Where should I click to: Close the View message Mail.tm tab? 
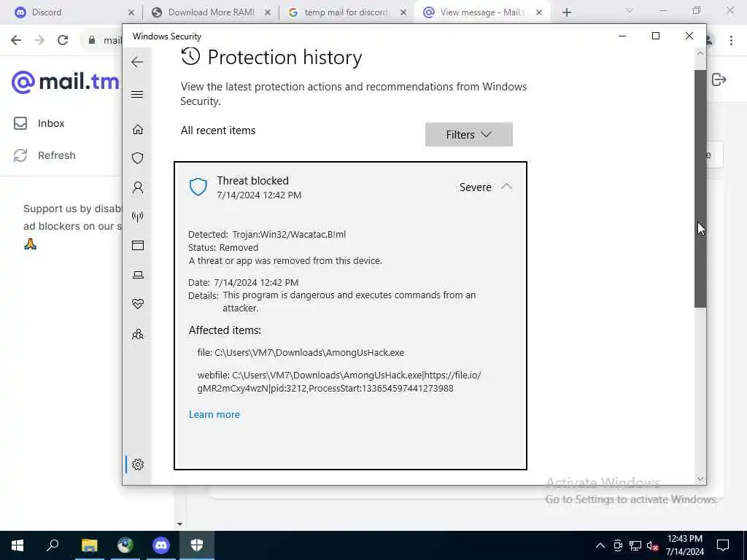539,13
